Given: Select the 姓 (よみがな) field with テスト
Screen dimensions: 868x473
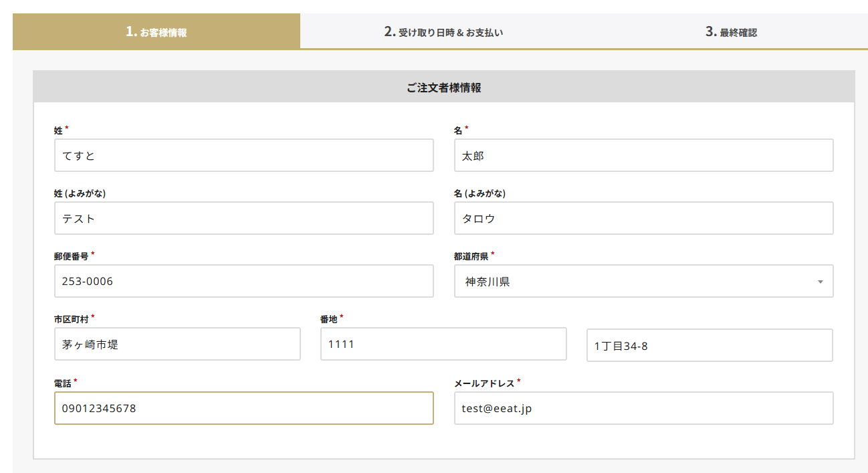Looking at the screenshot, I should (x=243, y=219).
